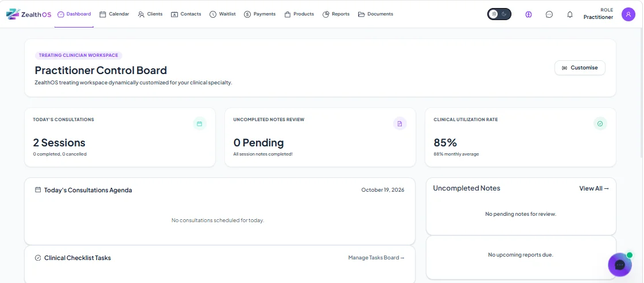Go to the Clients tab

tap(150, 14)
